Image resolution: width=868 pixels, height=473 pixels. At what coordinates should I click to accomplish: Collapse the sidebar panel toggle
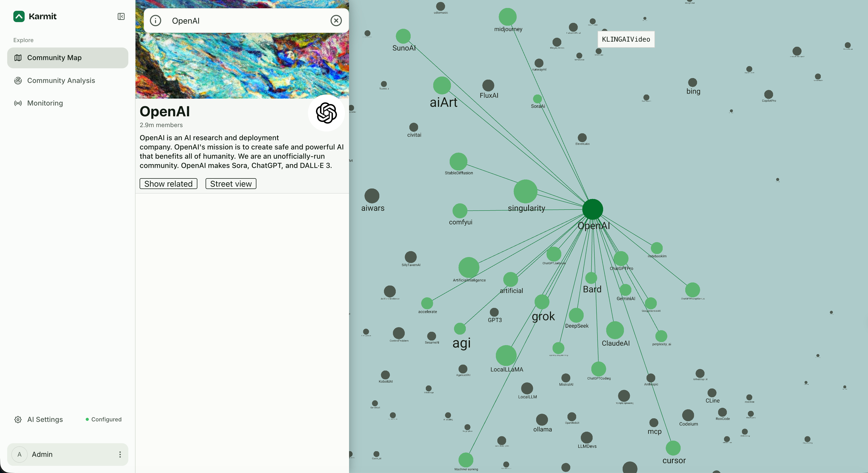pos(121,16)
